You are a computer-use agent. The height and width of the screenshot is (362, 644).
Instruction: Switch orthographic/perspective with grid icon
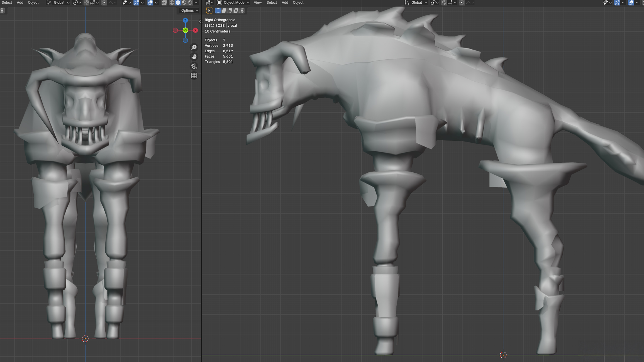[x=194, y=76]
